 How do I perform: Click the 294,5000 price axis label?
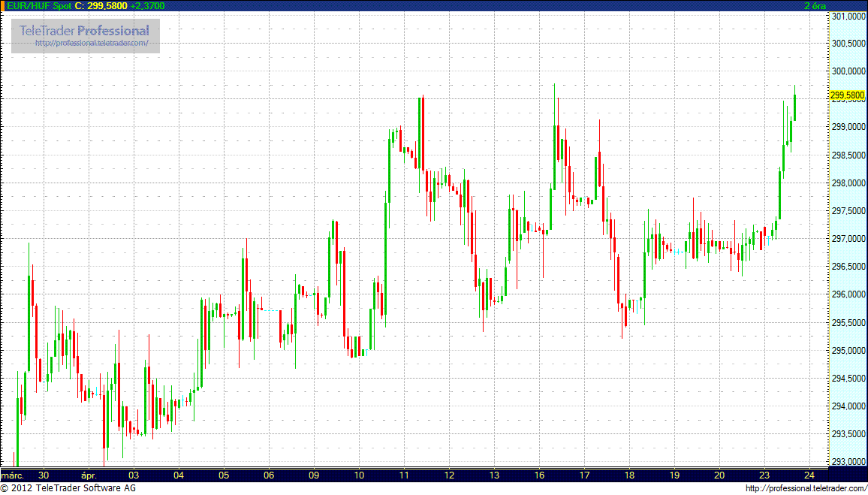[849, 379]
